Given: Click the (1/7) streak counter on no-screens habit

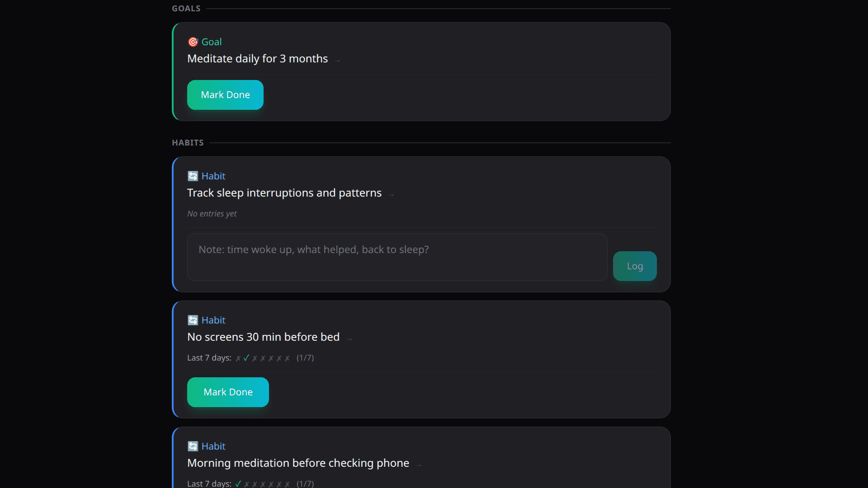Looking at the screenshot, I should [305, 357].
